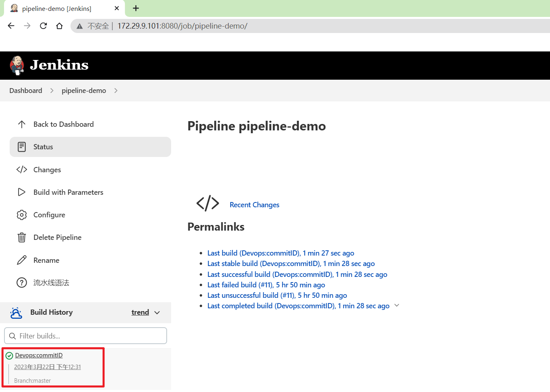The height and width of the screenshot is (392, 550).
Task: Open Dashboard in the breadcrumb
Action: coord(26,91)
